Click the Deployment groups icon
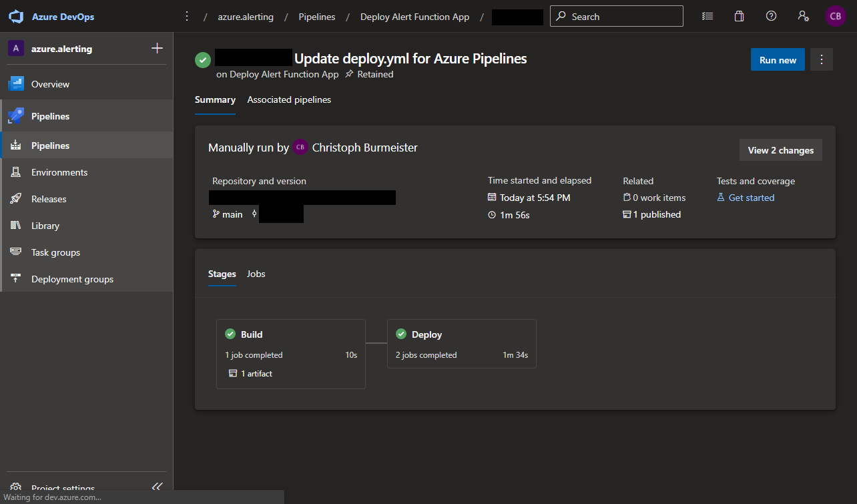The image size is (857, 504). tap(16, 279)
